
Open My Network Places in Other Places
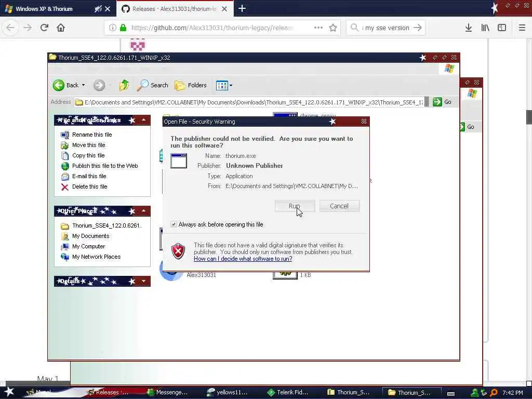96,257
